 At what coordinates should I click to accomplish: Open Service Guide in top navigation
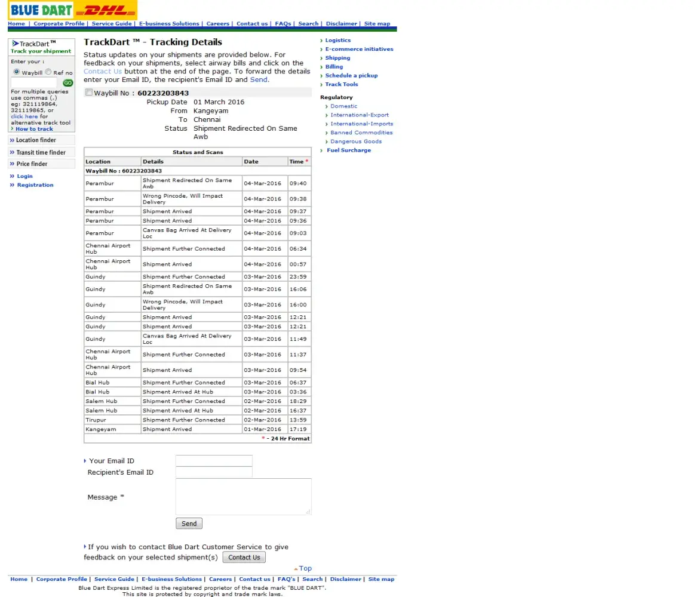(112, 24)
